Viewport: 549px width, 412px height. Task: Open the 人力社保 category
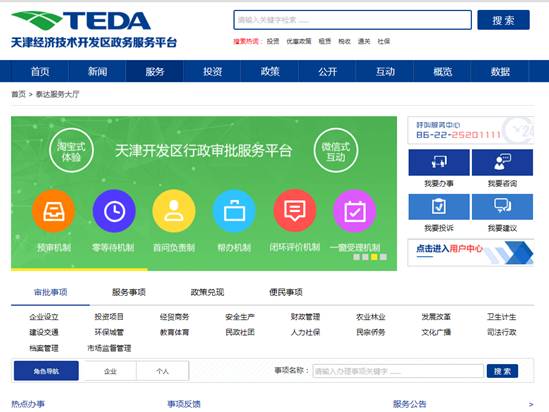tap(305, 332)
